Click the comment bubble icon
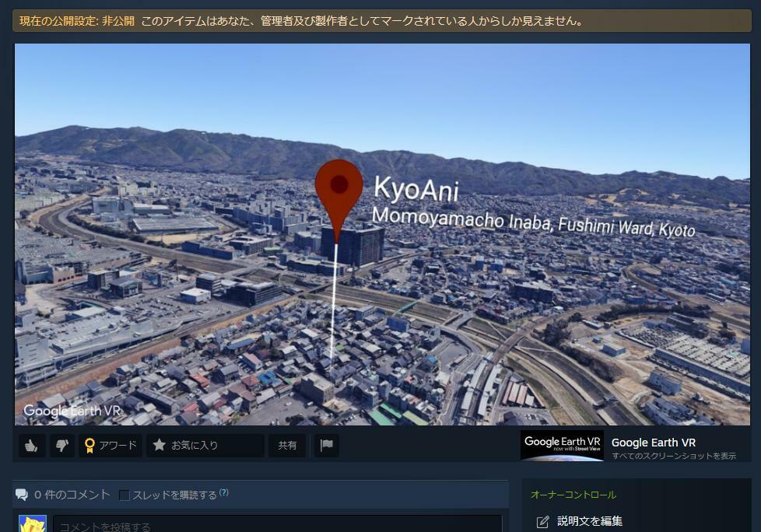This screenshot has width=761, height=532. pyautogui.click(x=22, y=495)
